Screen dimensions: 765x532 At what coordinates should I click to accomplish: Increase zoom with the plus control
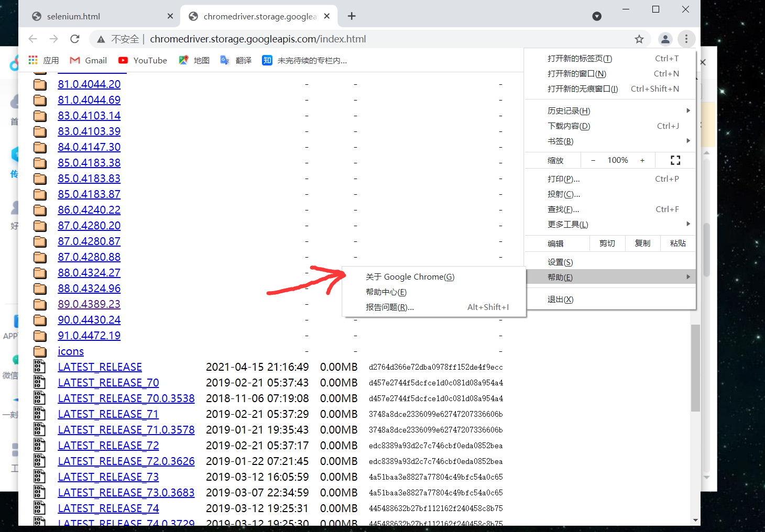(x=642, y=160)
